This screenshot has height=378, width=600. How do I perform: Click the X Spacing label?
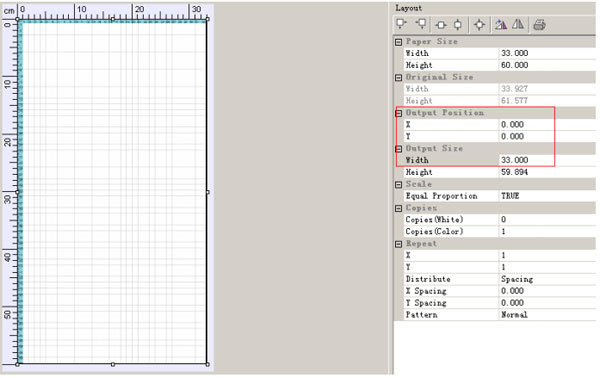(x=426, y=291)
